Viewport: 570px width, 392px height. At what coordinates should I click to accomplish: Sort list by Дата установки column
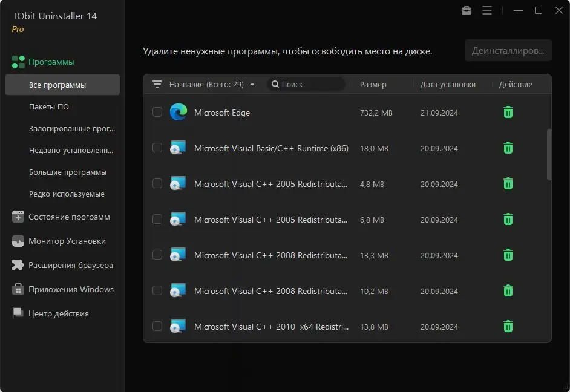[448, 84]
